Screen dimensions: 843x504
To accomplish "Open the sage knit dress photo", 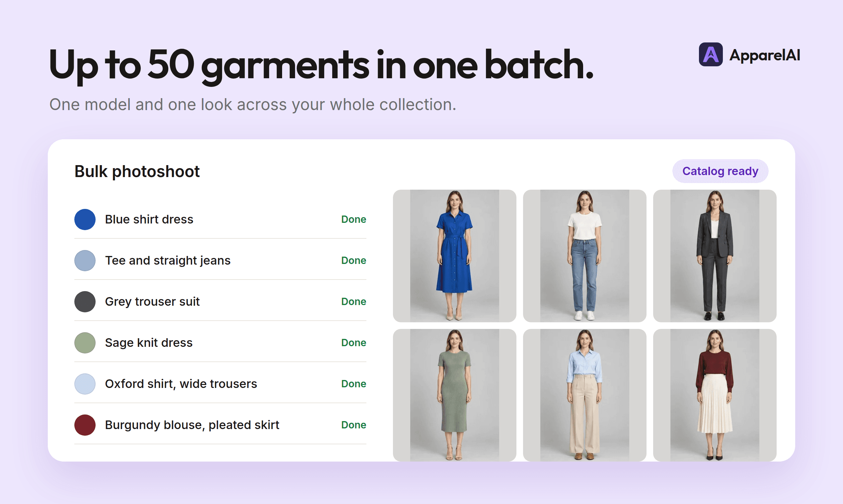I will 454,395.
